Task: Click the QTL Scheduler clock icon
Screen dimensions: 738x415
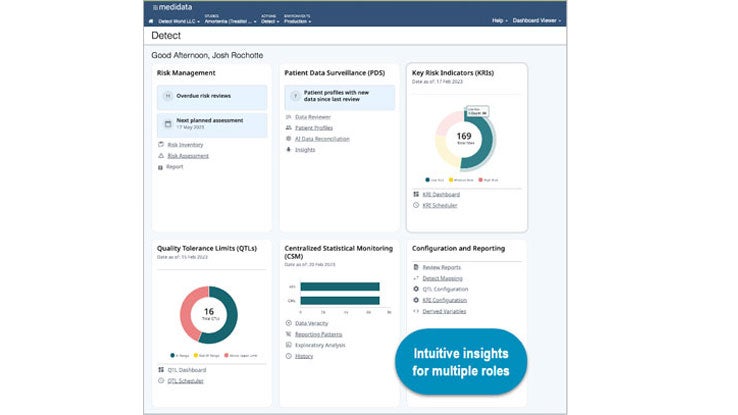Action: click(161, 381)
